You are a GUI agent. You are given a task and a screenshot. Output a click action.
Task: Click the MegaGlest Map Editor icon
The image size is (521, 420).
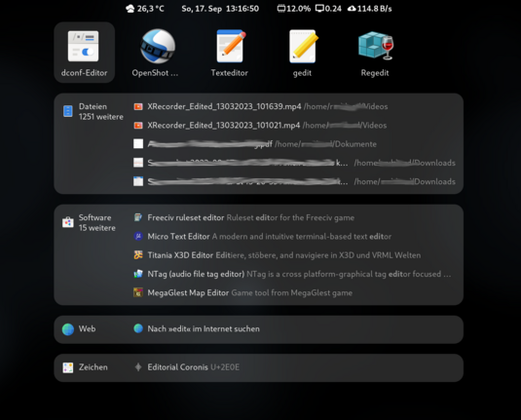[138, 292]
